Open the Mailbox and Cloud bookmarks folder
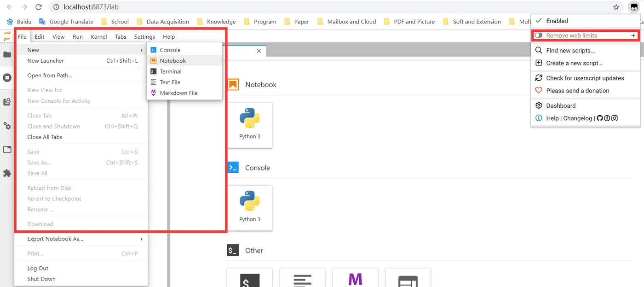The height and width of the screenshot is (287, 644). coord(346,22)
